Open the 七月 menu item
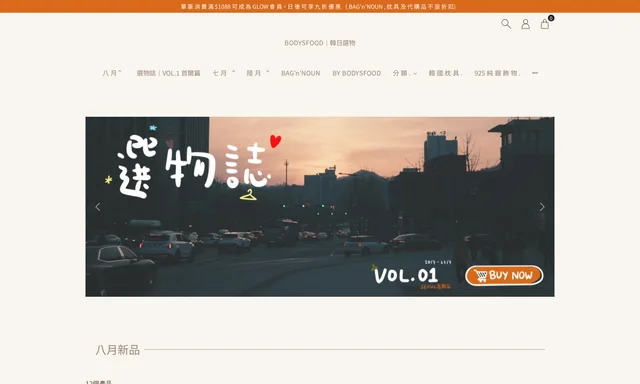The image size is (640, 384). 223,73
